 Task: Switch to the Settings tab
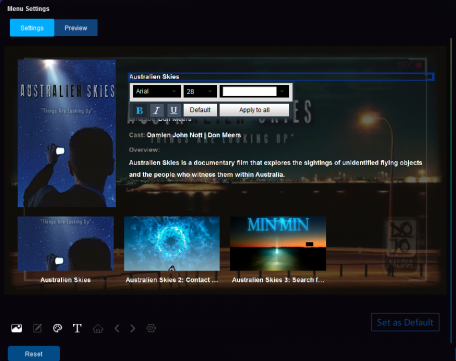click(x=32, y=28)
